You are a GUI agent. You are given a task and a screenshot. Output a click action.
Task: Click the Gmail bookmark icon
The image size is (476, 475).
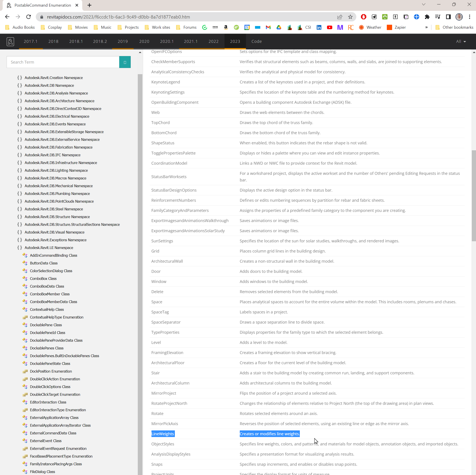(x=268, y=27)
